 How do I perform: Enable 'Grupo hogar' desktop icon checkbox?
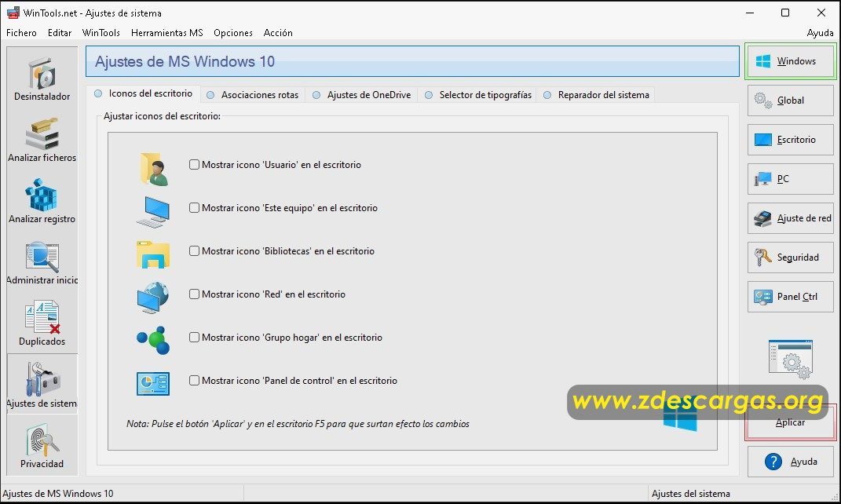tap(194, 338)
